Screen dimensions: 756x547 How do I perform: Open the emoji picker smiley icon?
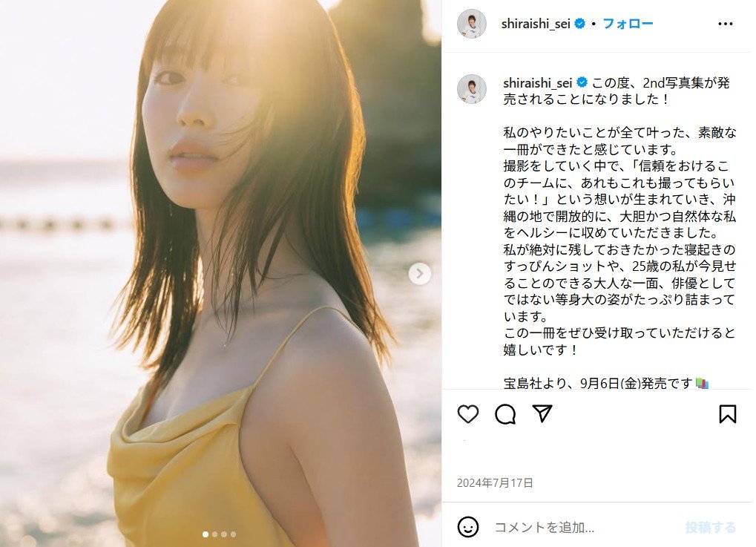click(x=467, y=527)
